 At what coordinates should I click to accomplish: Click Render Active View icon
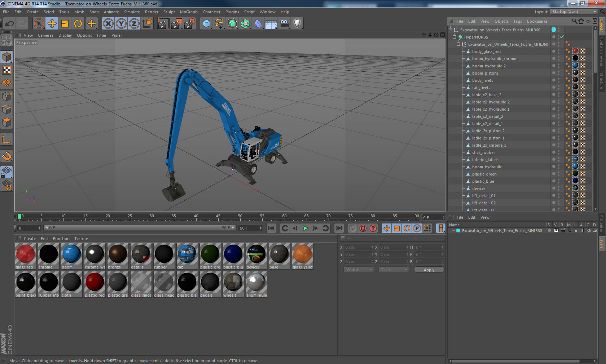click(163, 24)
